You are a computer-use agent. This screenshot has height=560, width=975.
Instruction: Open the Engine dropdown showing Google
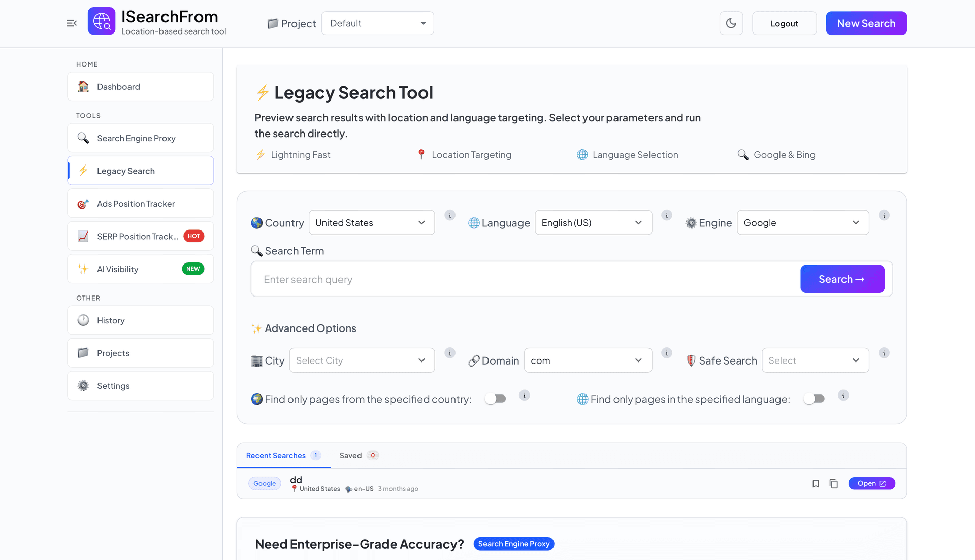pyautogui.click(x=803, y=223)
